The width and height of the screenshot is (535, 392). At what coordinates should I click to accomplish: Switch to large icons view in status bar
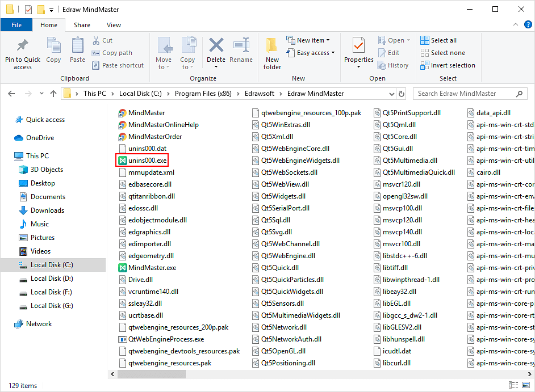[526, 385]
